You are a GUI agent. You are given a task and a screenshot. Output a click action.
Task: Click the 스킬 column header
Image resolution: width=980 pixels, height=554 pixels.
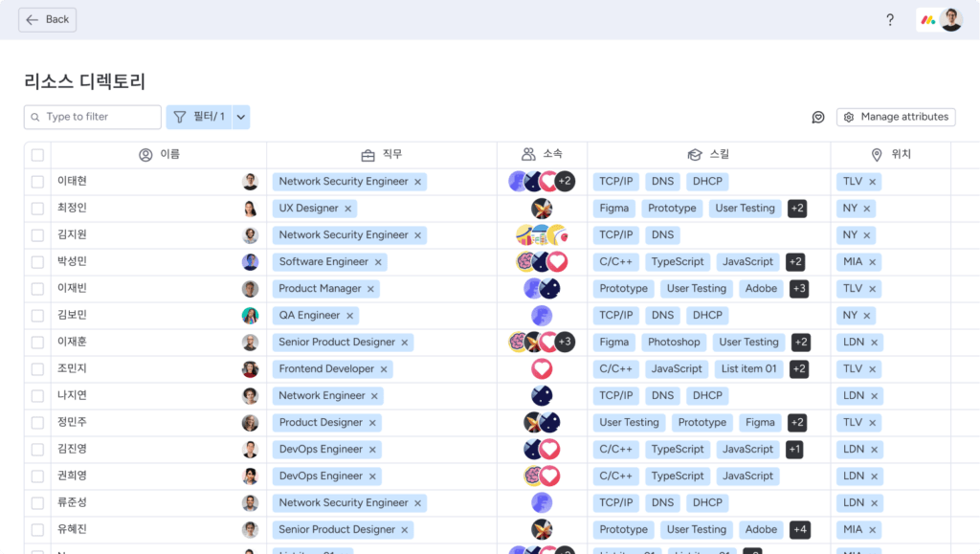(708, 155)
